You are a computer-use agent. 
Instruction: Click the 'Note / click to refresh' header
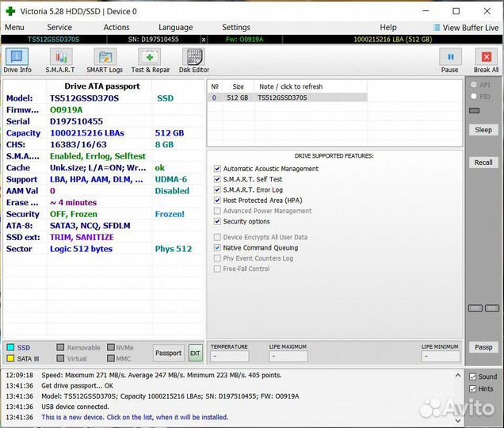(291, 86)
